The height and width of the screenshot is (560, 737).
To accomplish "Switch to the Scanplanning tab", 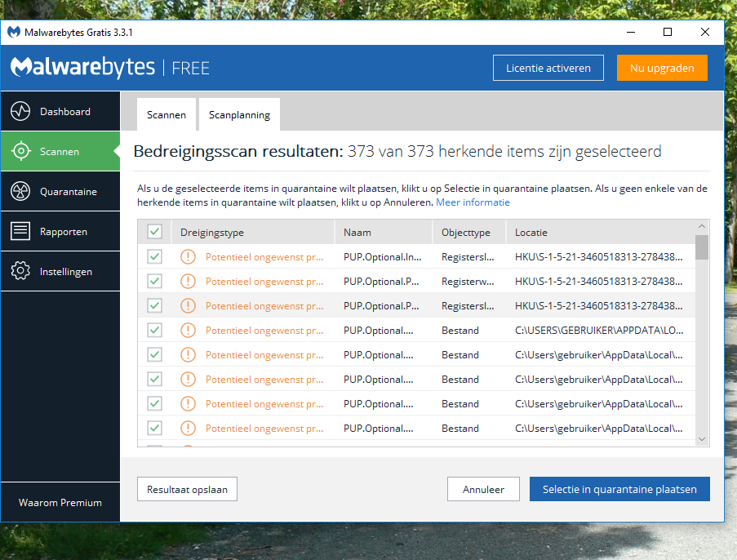I will pos(239,115).
